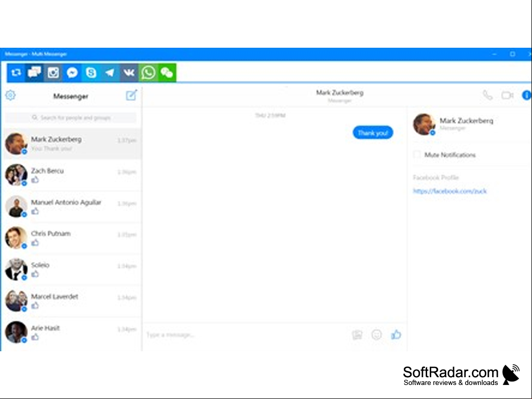This screenshot has height=399, width=532.
Task: Click Soleio's profile picture
Action: [16, 269]
